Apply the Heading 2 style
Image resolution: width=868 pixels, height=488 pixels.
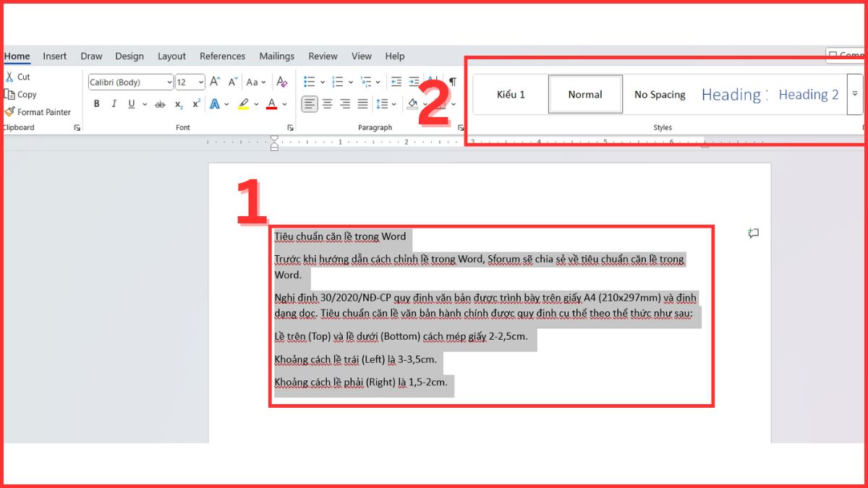[x=809, y=94]
